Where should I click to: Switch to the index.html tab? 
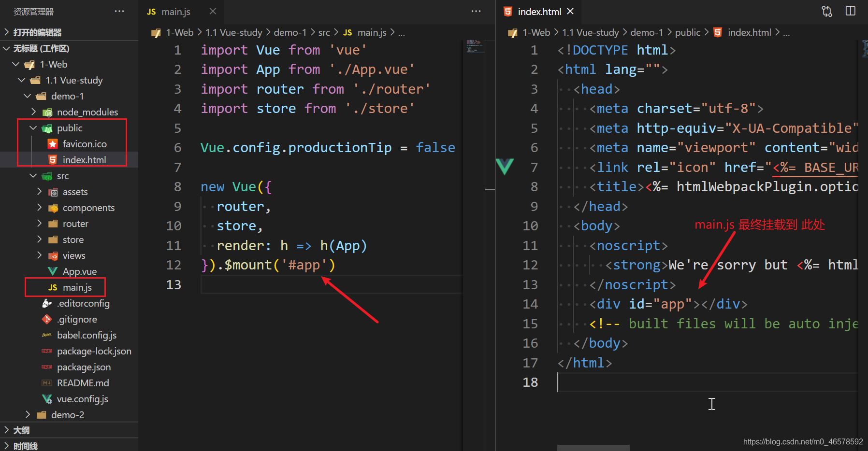tap(539, 12)
